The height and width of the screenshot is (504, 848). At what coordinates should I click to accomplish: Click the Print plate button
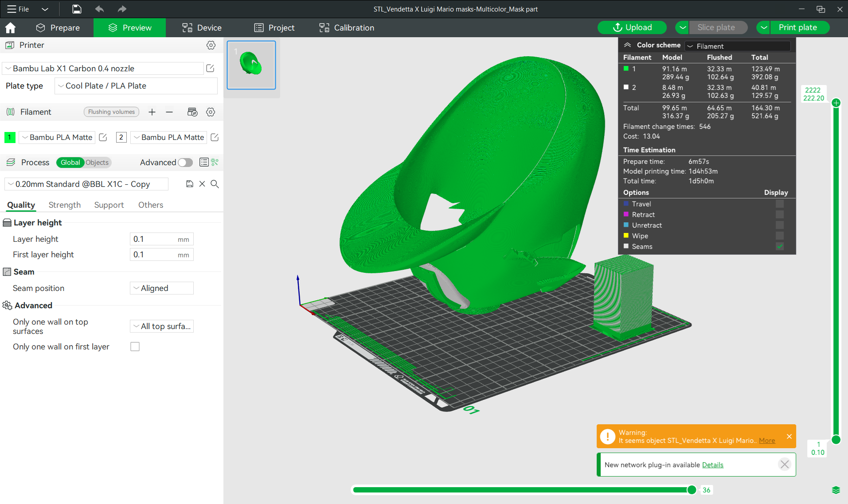point(797,27)
